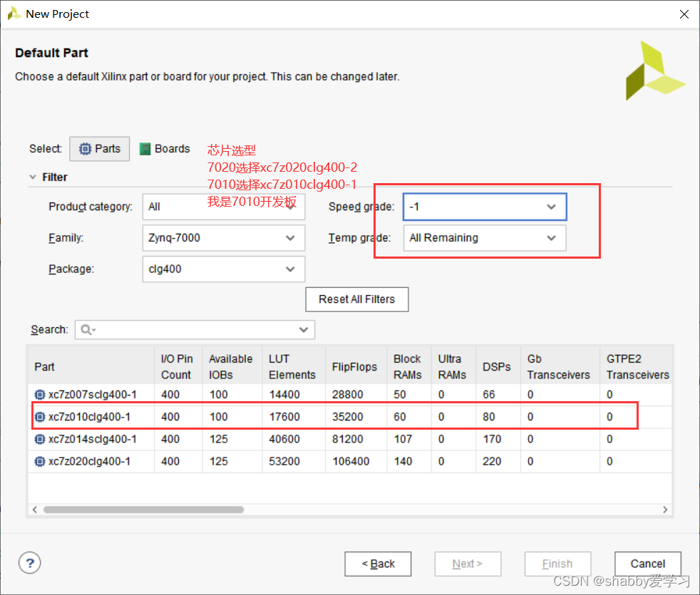Open the Product category dropdown

(x=224, y=207)
